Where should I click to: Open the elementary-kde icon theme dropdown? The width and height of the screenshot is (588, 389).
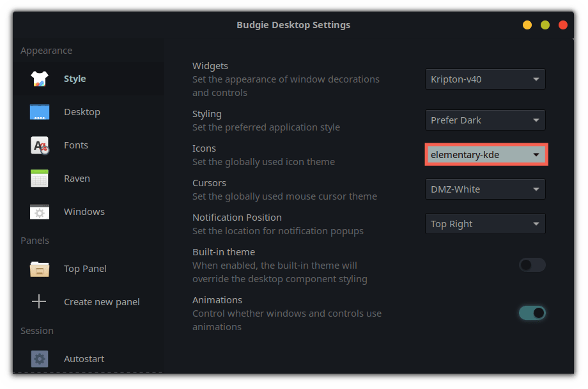click(486, 155)
